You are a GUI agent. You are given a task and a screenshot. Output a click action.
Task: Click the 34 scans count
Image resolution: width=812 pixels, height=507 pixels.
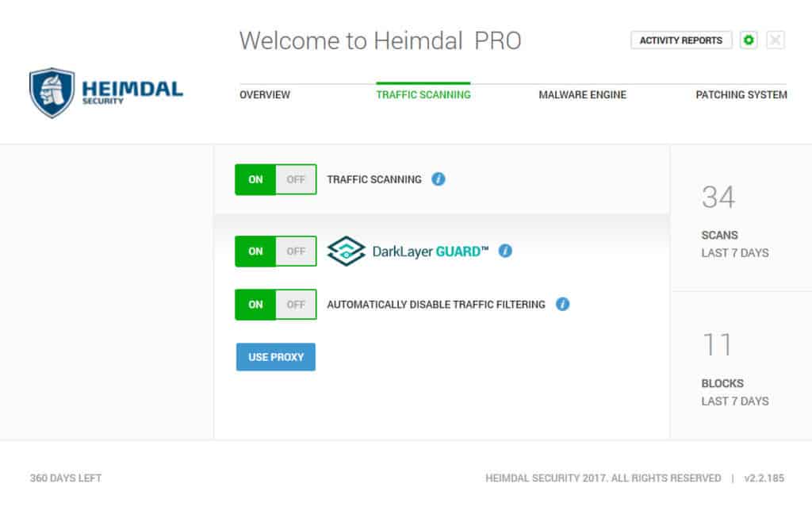[x=718, y=198]
